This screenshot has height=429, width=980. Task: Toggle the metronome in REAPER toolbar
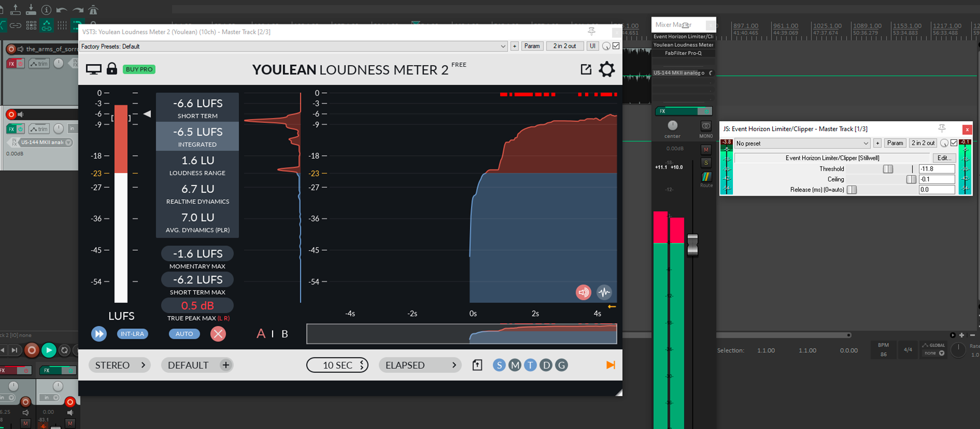93,10
